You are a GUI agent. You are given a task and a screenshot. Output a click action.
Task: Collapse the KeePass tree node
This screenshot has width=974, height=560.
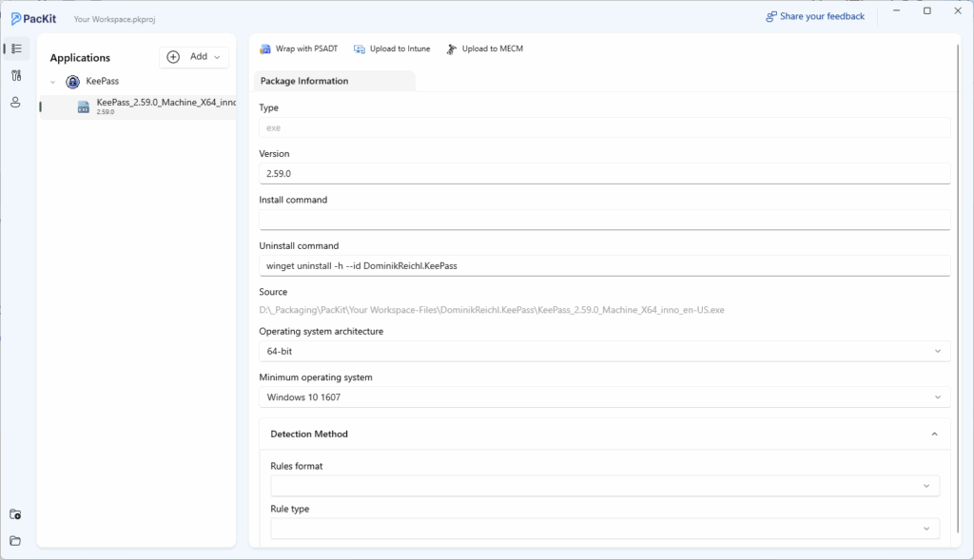52,82
